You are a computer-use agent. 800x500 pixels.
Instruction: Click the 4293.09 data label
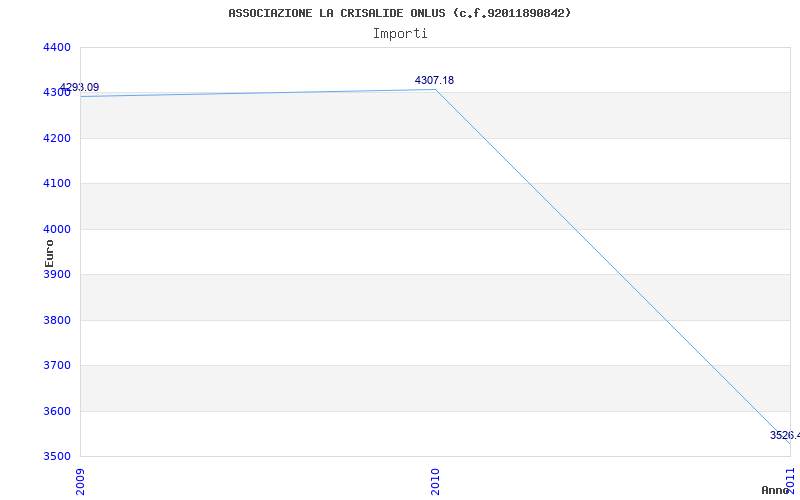point(79,87)
